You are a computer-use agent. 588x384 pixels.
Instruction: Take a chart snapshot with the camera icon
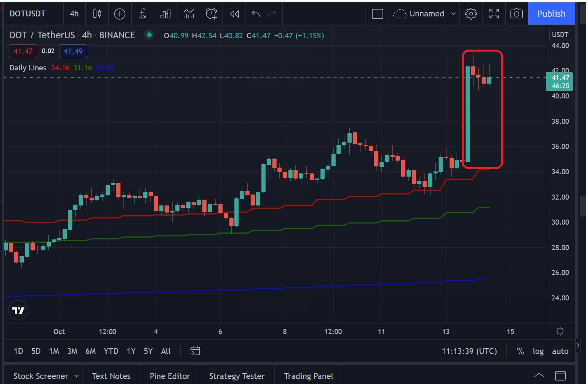pyautogui.click(x=516, y=14)
